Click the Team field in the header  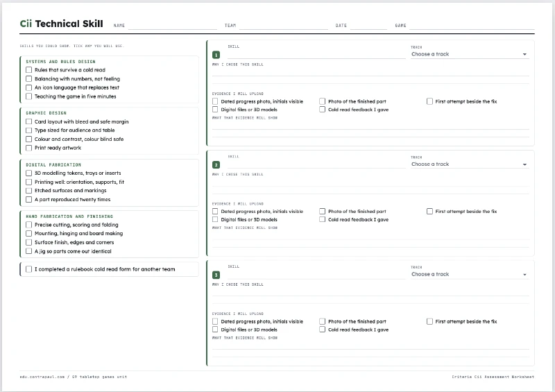[x=284, y=25]
